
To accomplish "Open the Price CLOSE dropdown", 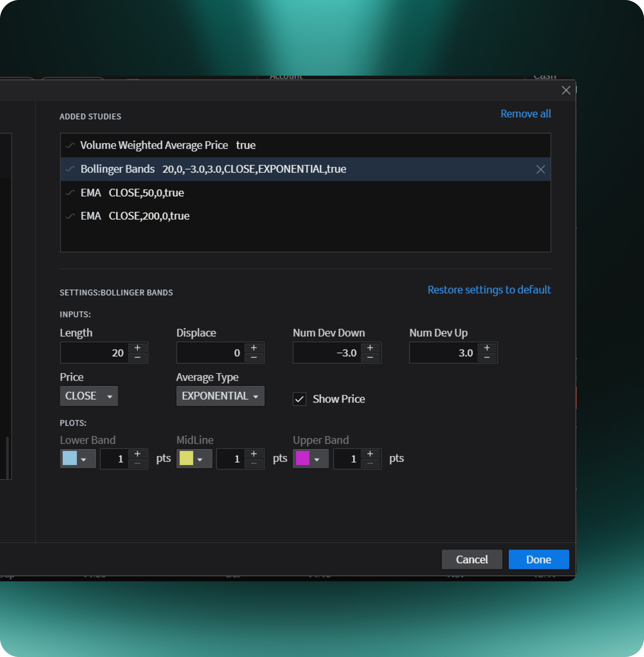I will click(89, 396).
